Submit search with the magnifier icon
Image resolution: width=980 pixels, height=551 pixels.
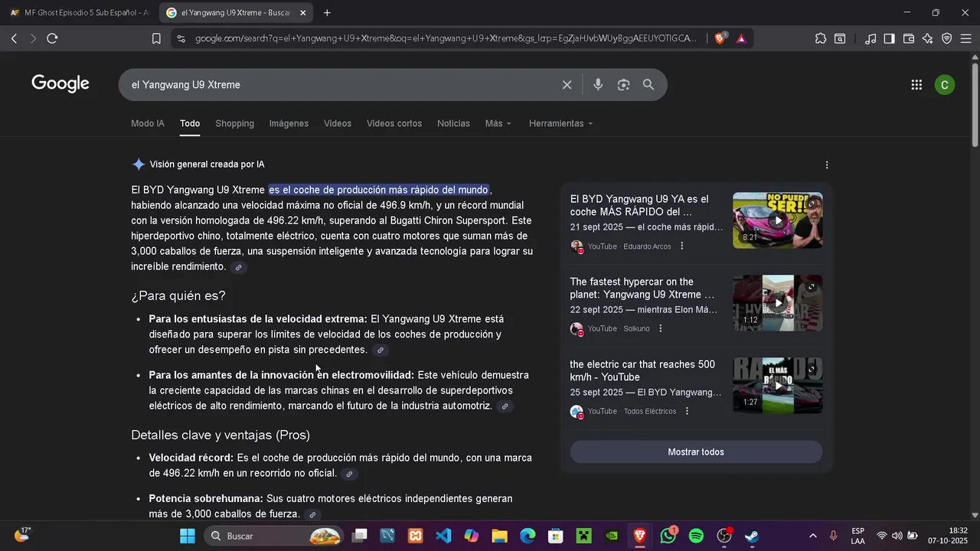648,85
